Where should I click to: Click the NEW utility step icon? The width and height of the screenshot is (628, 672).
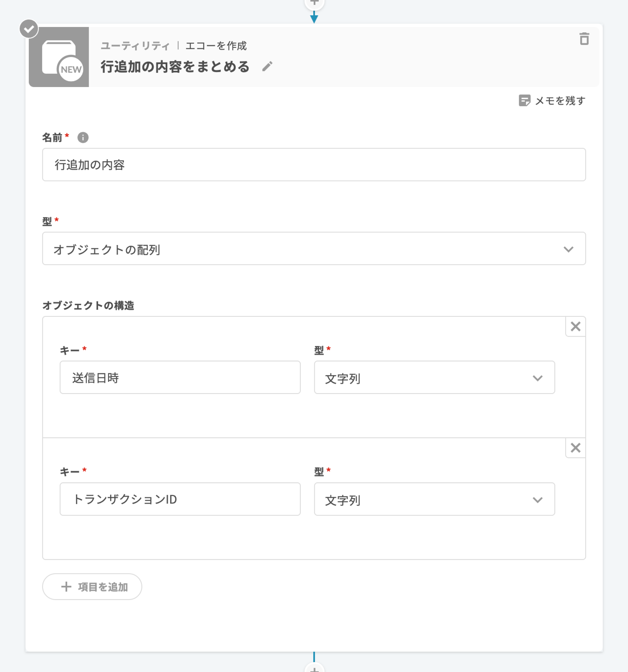click(59, 57)
